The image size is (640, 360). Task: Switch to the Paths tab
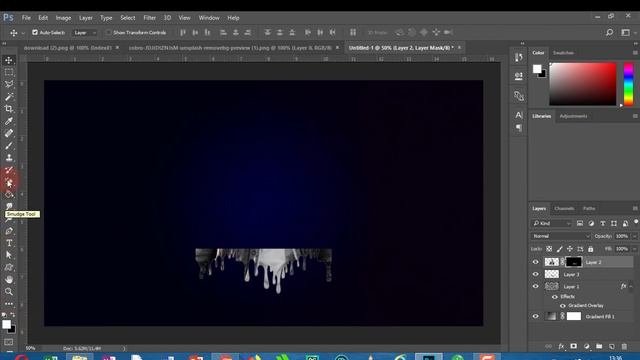pyautogui.click(x=589, y=209)
